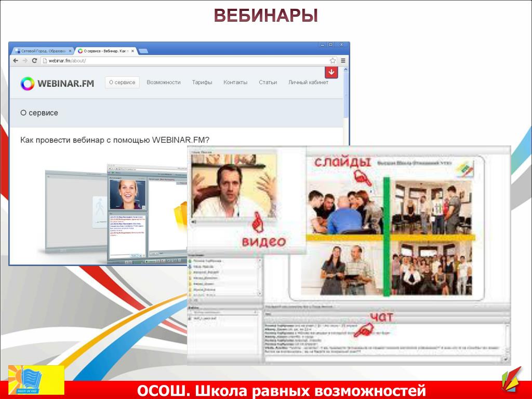
Task: Reload the webinar.fm page
Action: pyautogui.click(x=34, y=60)
